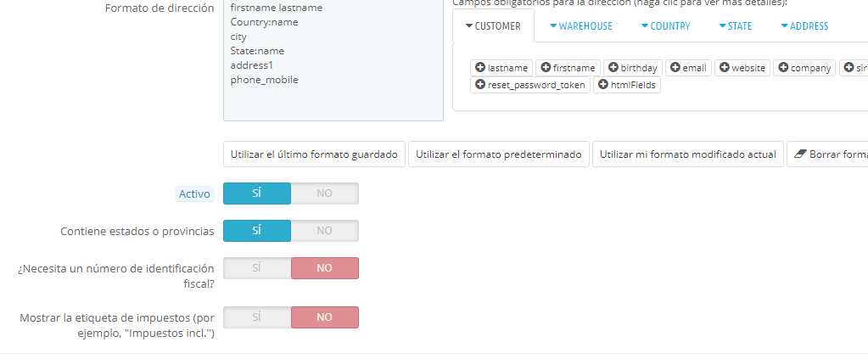Click the eraser icon on the Borrar formato button
This screenshot has height=359, width=868.
click(800, 154)
